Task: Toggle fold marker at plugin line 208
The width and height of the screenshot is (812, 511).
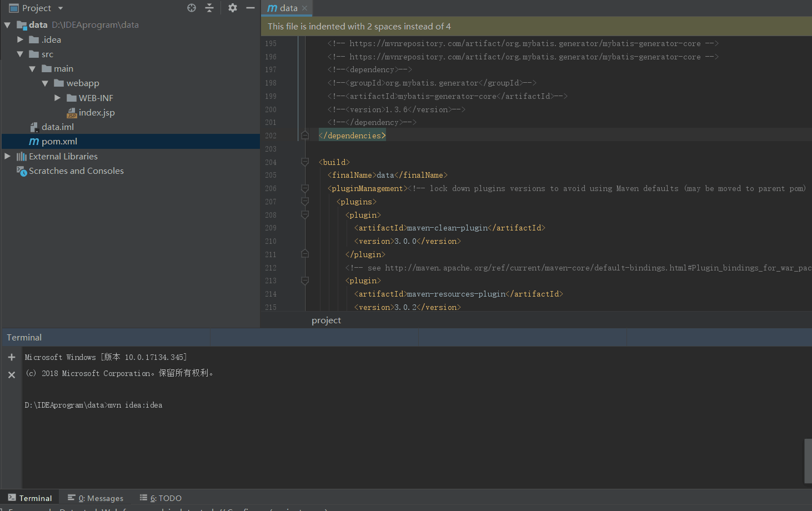Action: click(305, 215)
